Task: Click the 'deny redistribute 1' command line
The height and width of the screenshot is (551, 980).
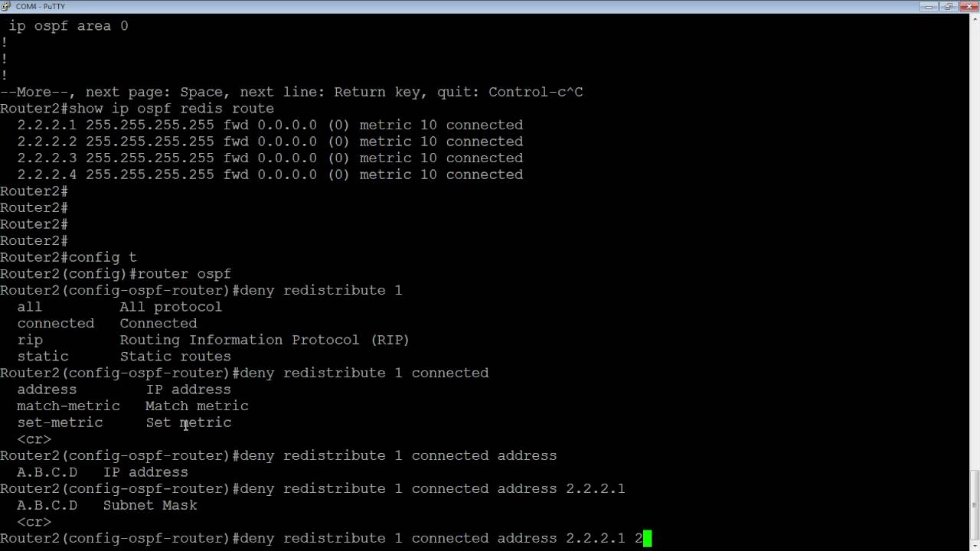Action: point(201,290)
